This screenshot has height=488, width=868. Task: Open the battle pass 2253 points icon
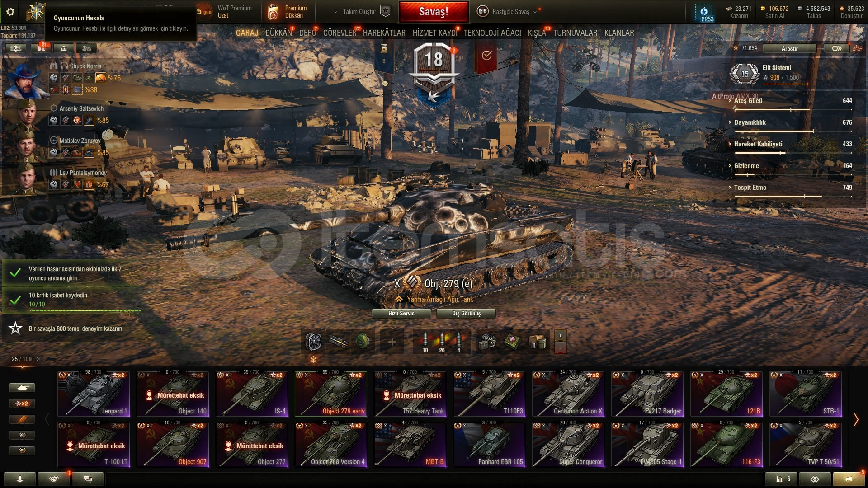(x=704, y=13)
